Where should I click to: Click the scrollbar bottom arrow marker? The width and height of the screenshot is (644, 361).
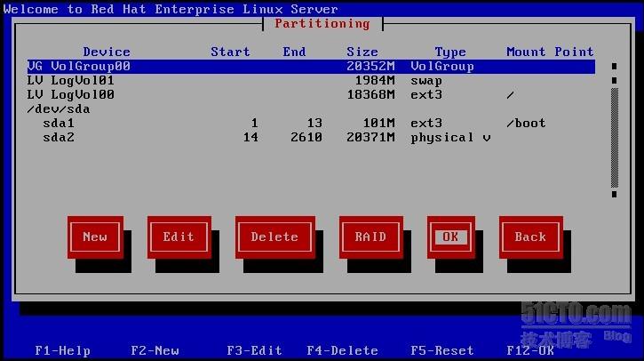click(615, 194)
